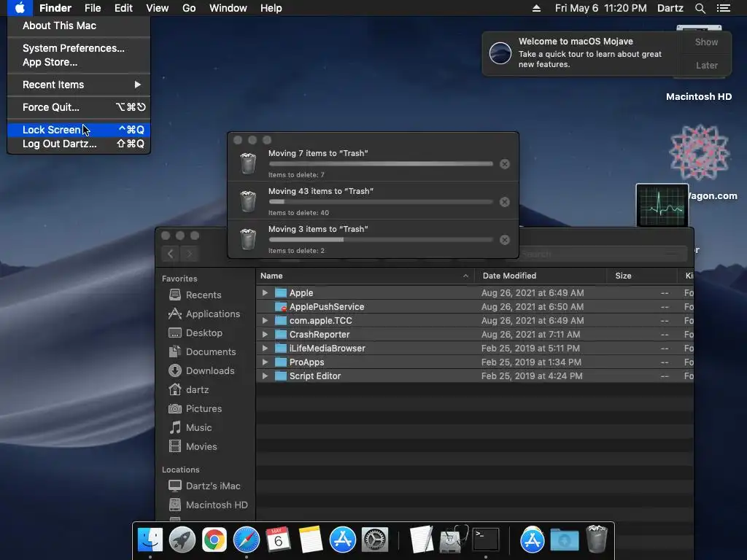Open the Apple menu icon
747x560 pixels.
(x=20, y=8)
